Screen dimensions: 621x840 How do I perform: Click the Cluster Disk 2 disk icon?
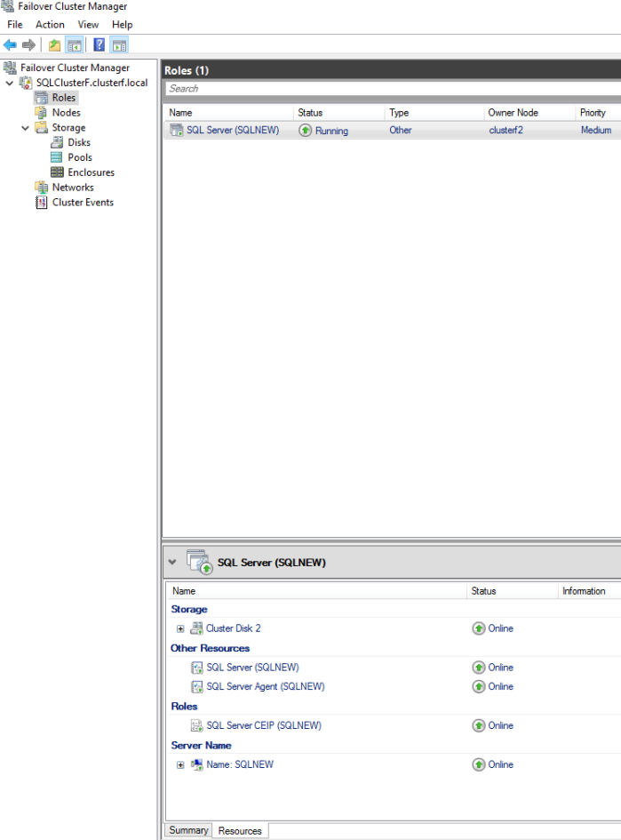tap(197, 628)
